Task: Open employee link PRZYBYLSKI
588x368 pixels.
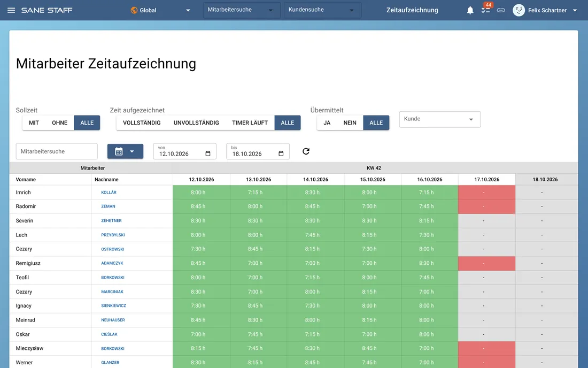Action: point(113,235)
